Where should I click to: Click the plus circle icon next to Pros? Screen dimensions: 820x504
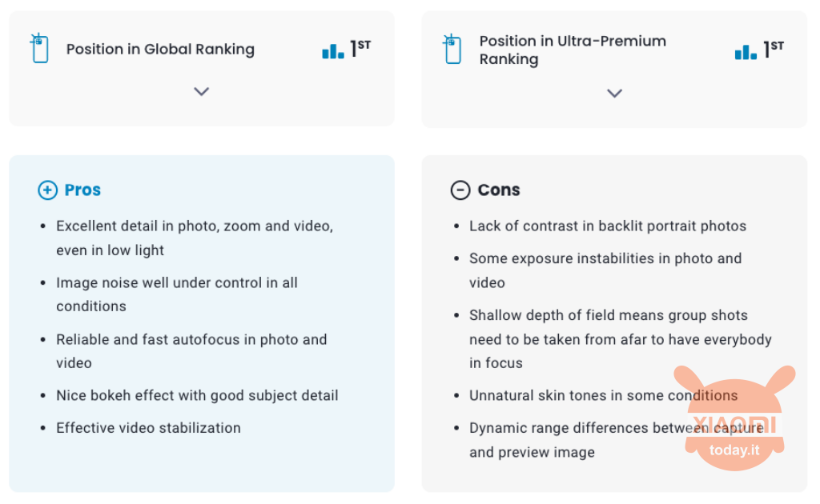pos(47,190)
